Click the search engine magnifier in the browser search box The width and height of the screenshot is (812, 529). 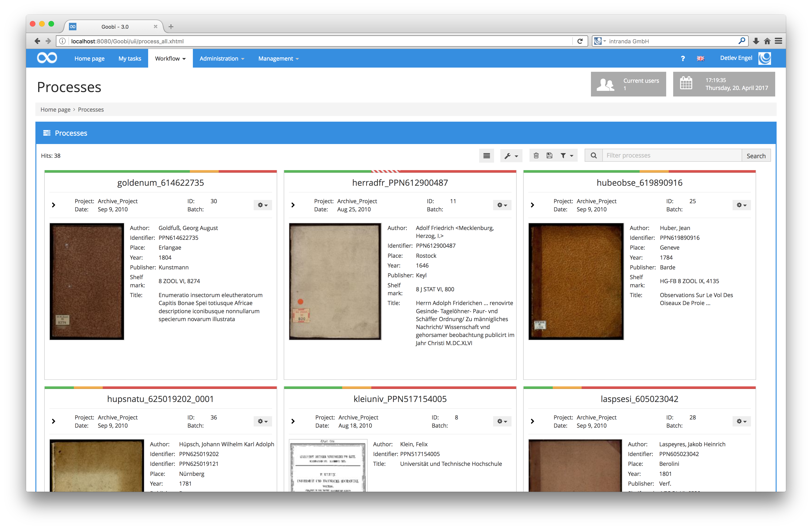click(741, 41)
